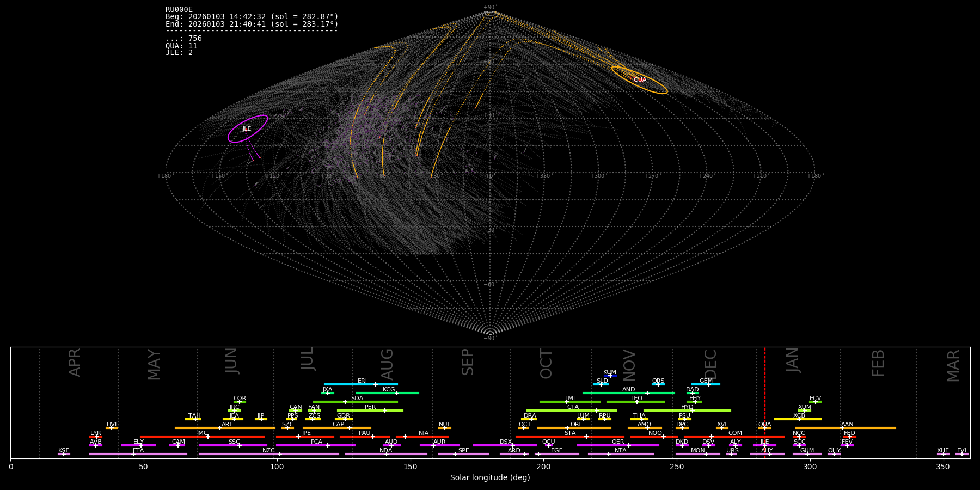980x490 pixels.
Task: Select the Beg timestamp line in header
Action: [x=252, y=17]
